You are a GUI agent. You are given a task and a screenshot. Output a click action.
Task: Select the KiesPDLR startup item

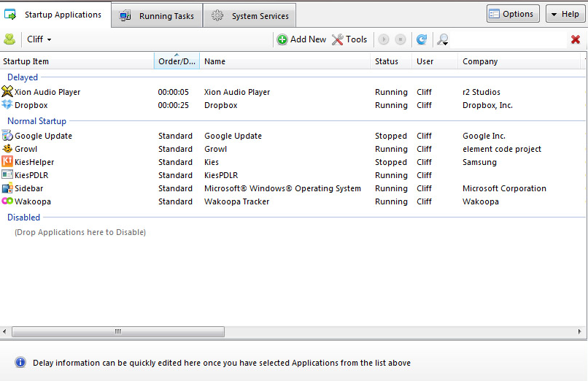click(31, 175)
